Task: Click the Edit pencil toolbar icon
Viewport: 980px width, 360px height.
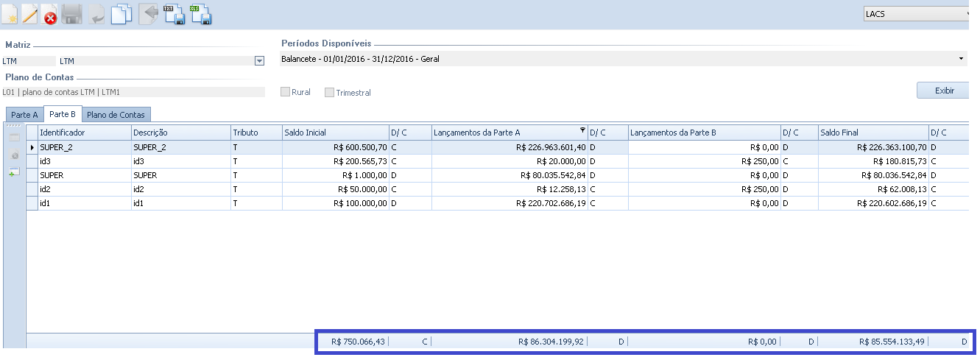Action: pos(29,14)
